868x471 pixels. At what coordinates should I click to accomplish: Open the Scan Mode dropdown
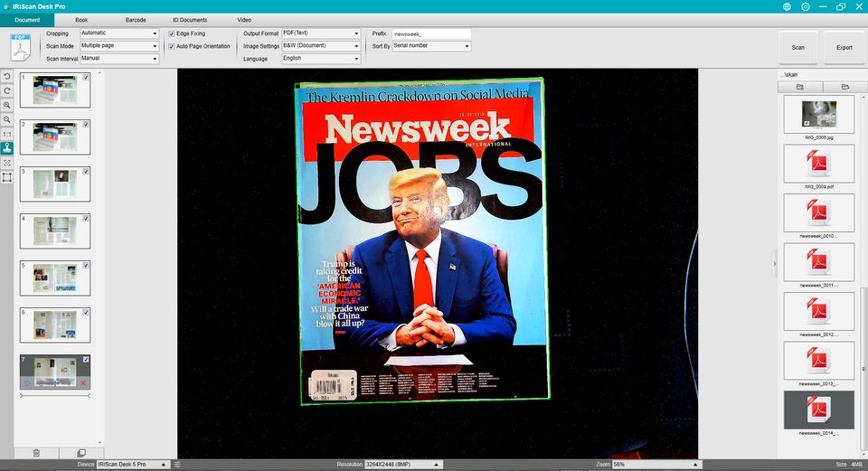tap(119, 46)
